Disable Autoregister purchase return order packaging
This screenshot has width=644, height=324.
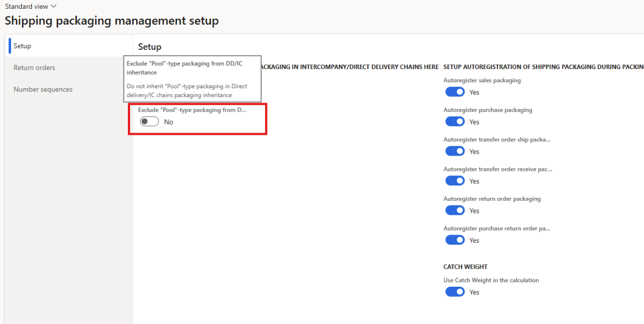[x=455, y=240]
